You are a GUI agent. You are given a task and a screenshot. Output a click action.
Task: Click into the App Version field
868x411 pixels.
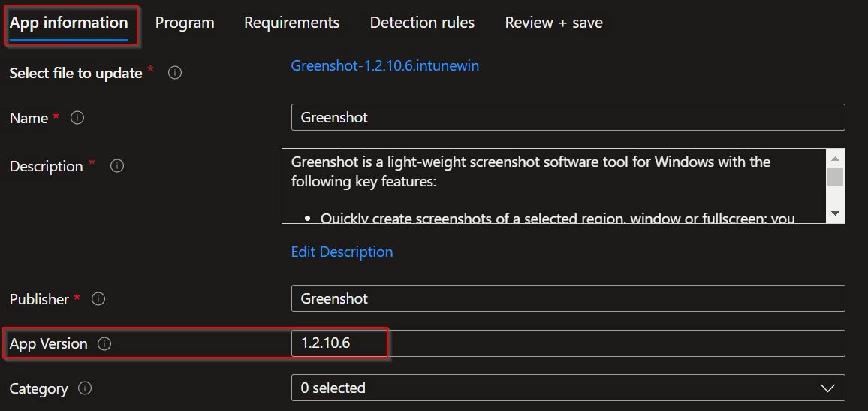point(568,343)
